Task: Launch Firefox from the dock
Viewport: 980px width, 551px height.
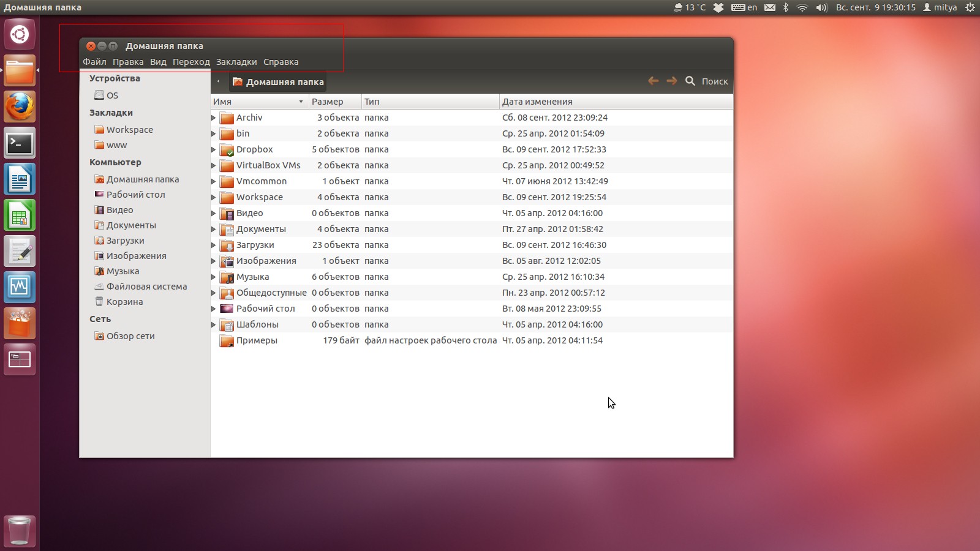Action: [x=20, y=107]
